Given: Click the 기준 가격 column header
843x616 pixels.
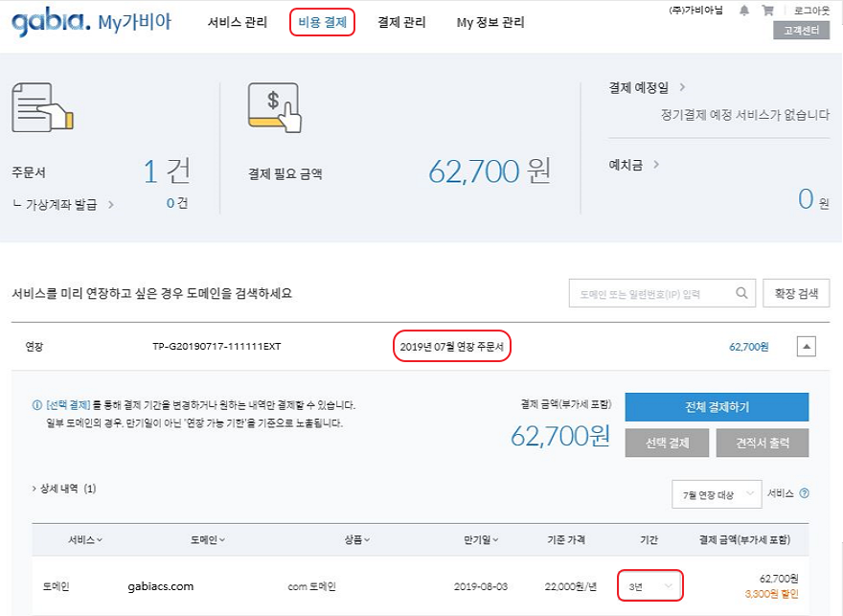Looking at the screenshot, I should click(566, 539).
